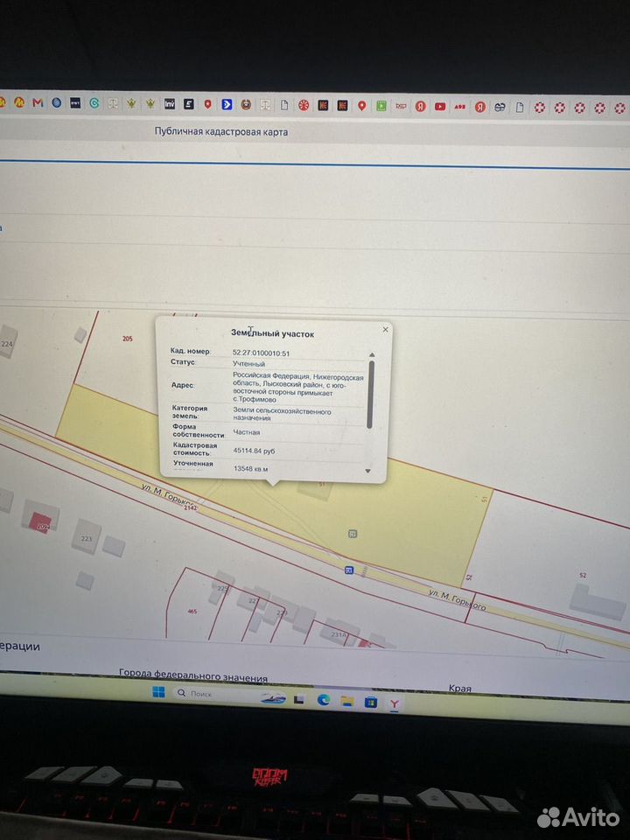
Task: Click the Публичная кадастровая карта tab title
Action: pyautogui.click(x=221, y=132)
